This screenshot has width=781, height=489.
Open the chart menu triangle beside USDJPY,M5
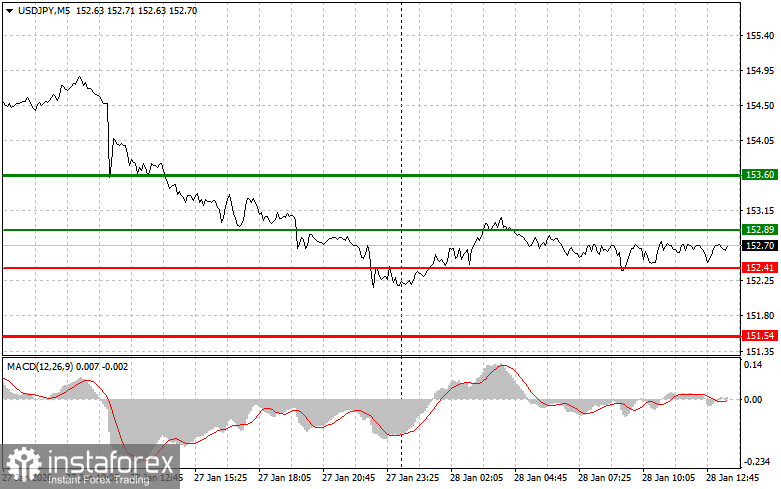click(9, 10)
